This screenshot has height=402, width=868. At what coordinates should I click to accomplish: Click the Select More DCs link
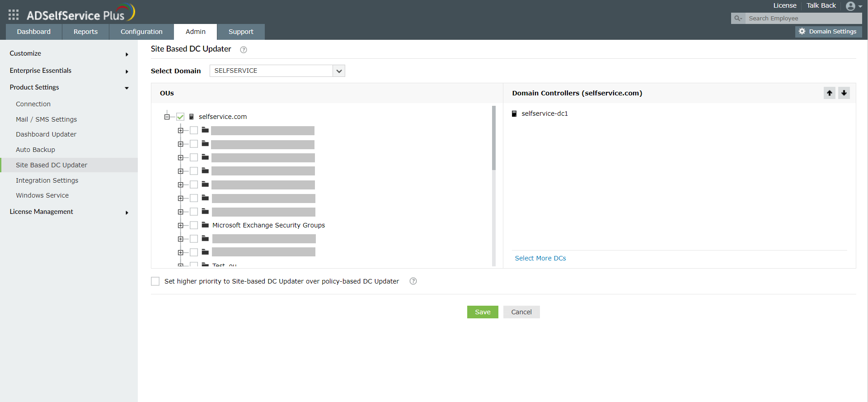[x=540, y=258]
